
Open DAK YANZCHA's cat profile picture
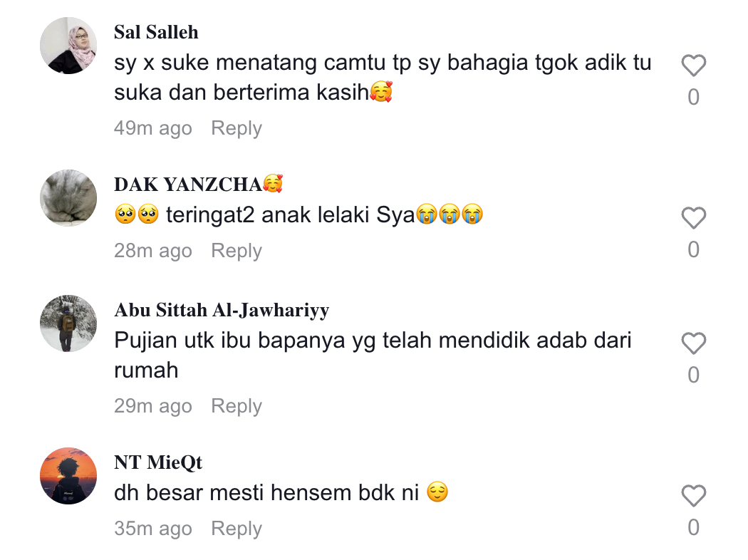coord(68,198)
